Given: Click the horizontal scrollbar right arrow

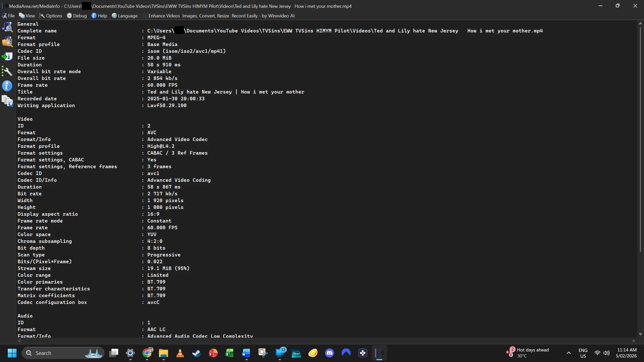Looking at the screenshot, I should tap(633, 341).
